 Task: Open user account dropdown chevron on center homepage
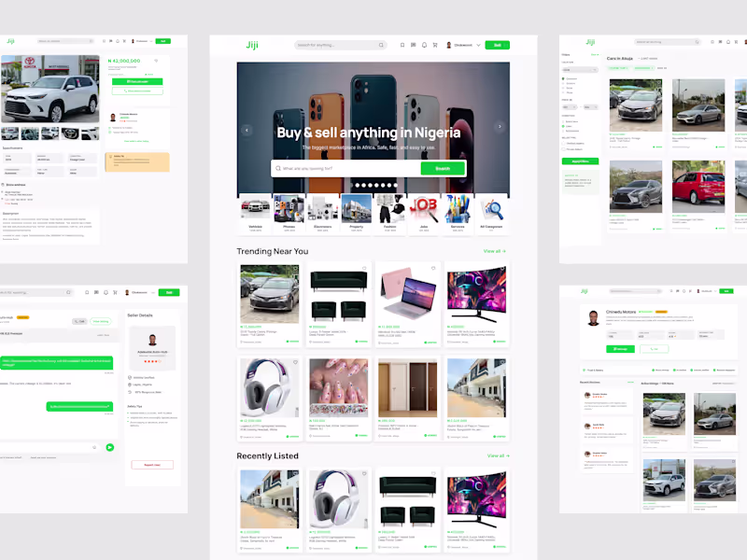[478, 45]
